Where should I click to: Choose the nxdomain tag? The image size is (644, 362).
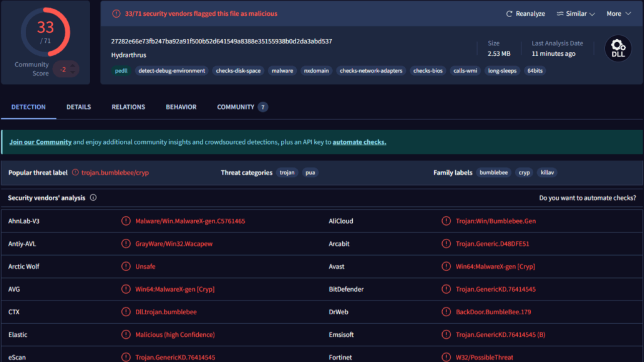click(316, 71)
